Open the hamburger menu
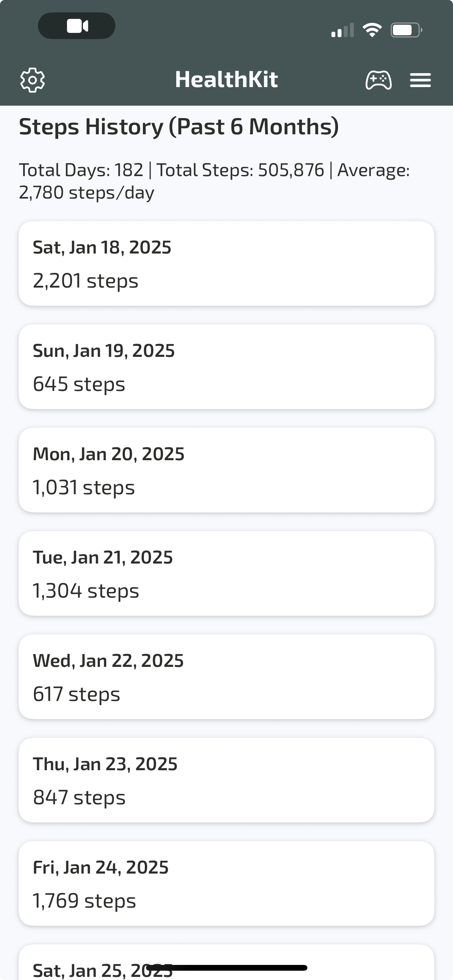 click(x=420, y=80)
